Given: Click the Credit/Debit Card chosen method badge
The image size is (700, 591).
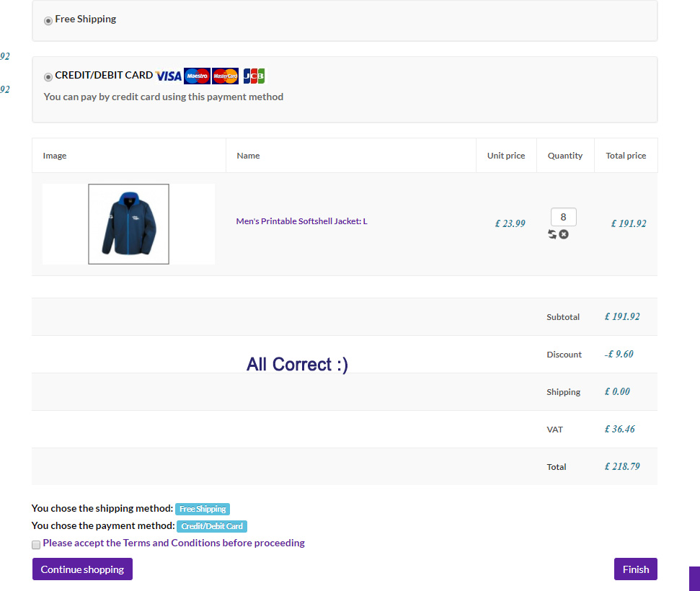Looking at the screenshot, I should point(212,526).
